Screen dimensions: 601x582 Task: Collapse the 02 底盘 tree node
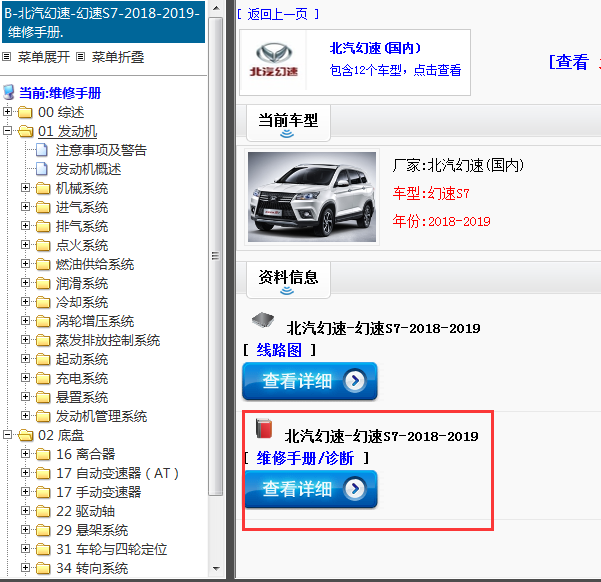coord(7,434)
